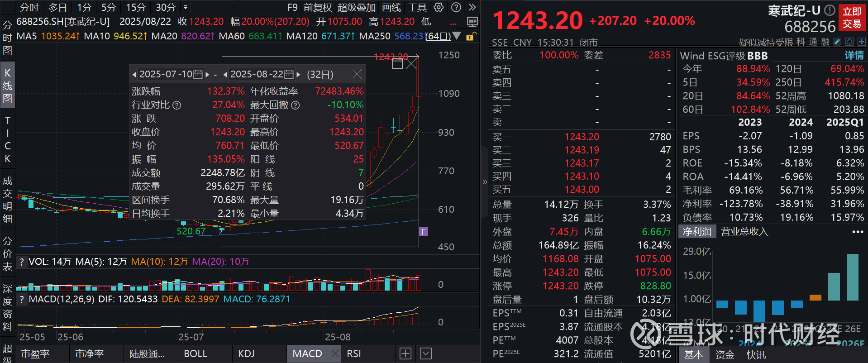Select 净利润 chart tab
This screenshot has width=868, height=363.
click(x=697, y=232)
